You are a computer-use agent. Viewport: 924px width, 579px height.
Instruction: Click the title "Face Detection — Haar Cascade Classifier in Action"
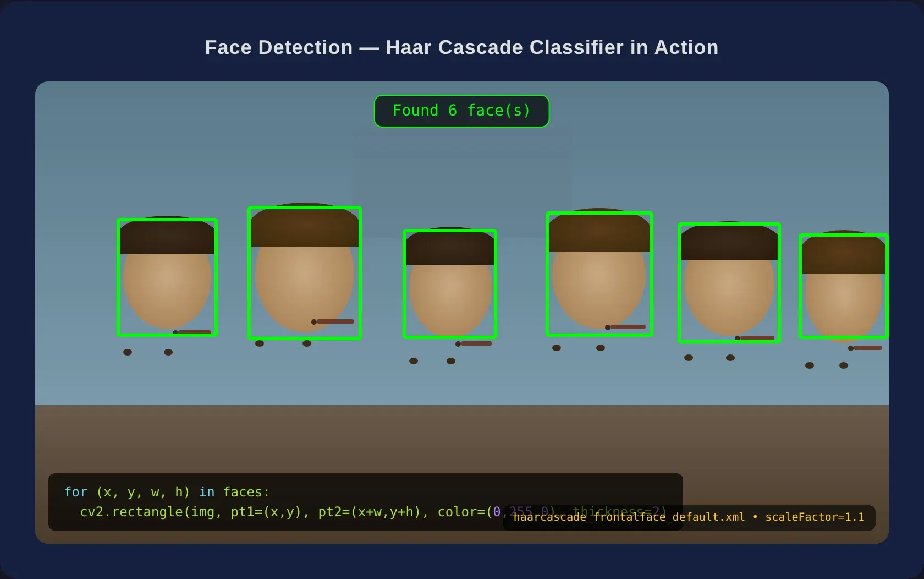[x=461, y=47]
